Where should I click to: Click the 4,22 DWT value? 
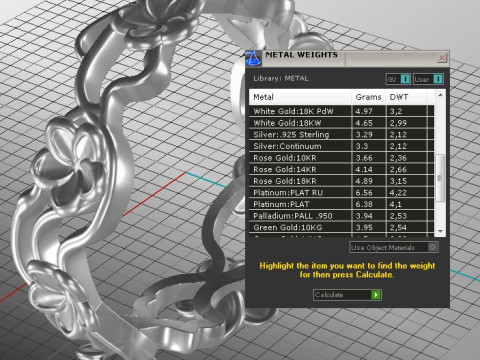[x=398, y=193]
